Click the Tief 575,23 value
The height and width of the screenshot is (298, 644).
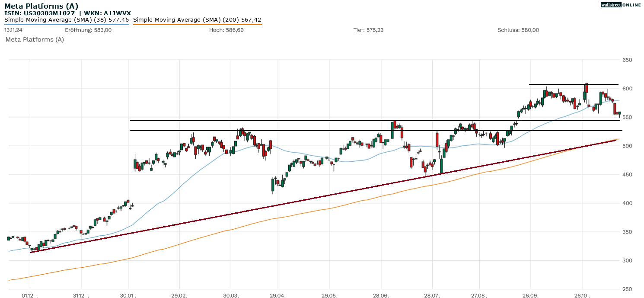(368, 30)
